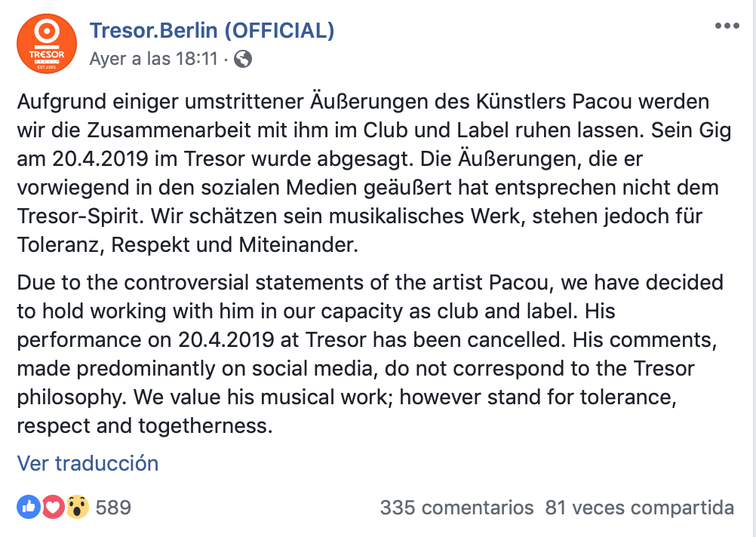
Task: Click the Tresor orange logo profile picture
Action: [47, 44]
